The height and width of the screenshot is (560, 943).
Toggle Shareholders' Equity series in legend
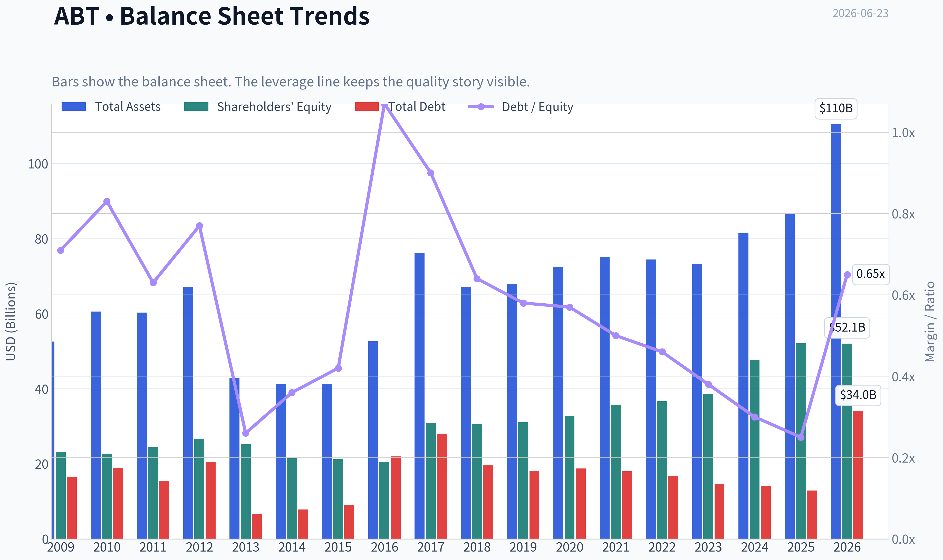[257, 107]
